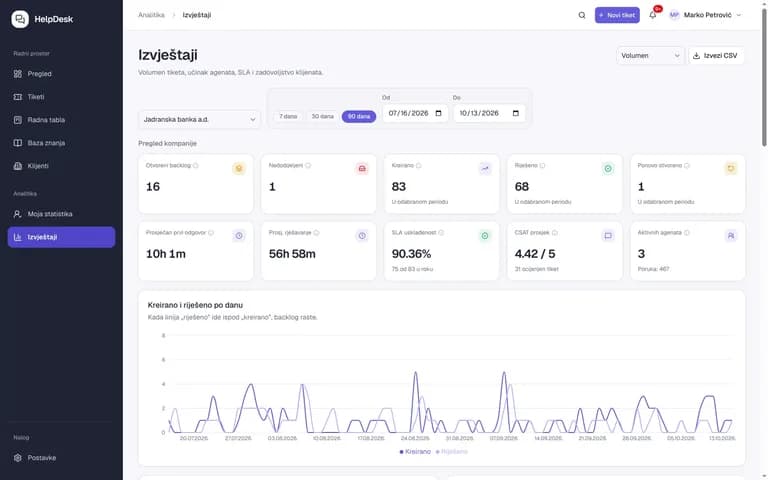Open the search magnifier icon
The width and height of the screenshot is (768, 480).
coord(582,15)
